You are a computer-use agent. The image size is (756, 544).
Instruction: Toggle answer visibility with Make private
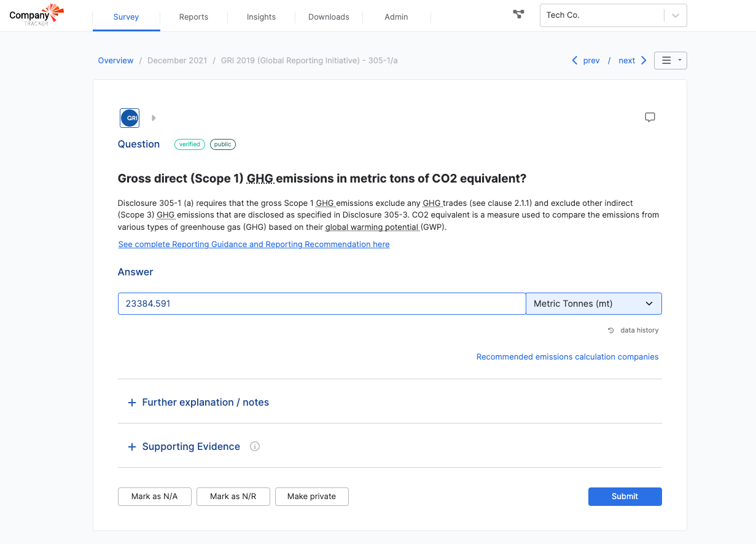pyautogui.click(x=311, y=496)
